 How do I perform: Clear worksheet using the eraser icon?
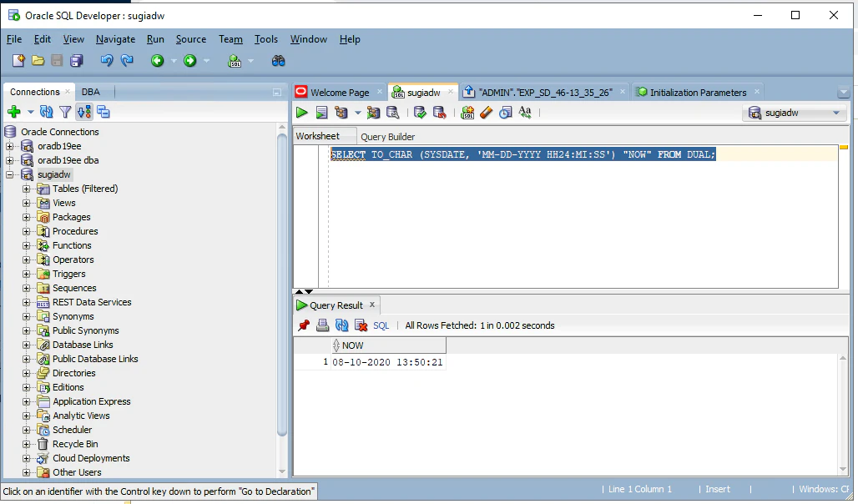tap(486, 113)
